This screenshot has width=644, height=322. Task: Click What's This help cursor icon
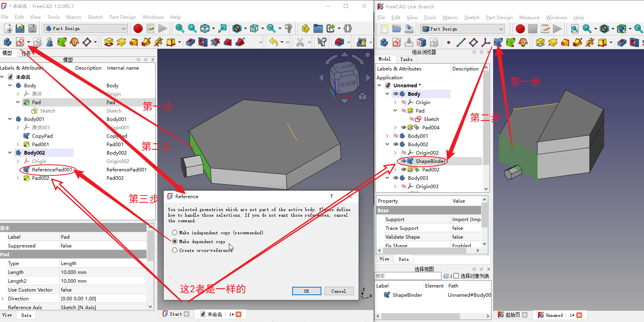tap(322, 42)
